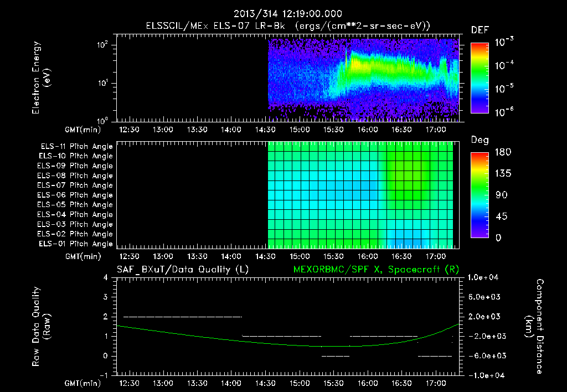This screenshot has height=392, width=567.
Task: Click the ELS-07 Pitch Angle row label
Action: (75, 185)
